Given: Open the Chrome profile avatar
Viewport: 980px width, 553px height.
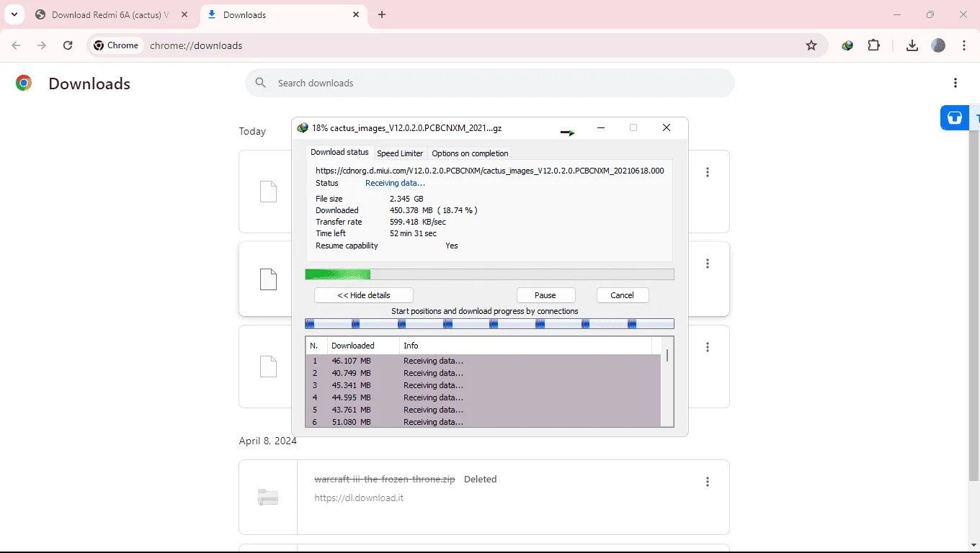Looking at the screenshot, I should (x=938, y=45).
